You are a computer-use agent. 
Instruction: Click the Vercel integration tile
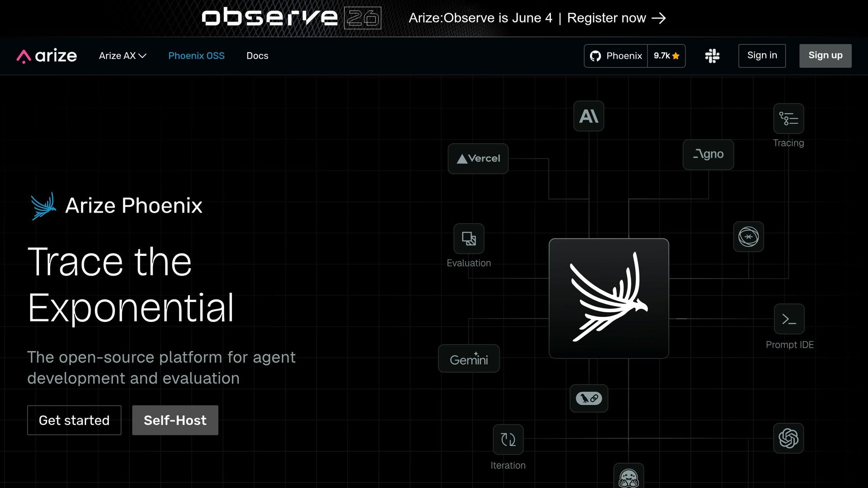pyautogui.click(x=478, y=159)
